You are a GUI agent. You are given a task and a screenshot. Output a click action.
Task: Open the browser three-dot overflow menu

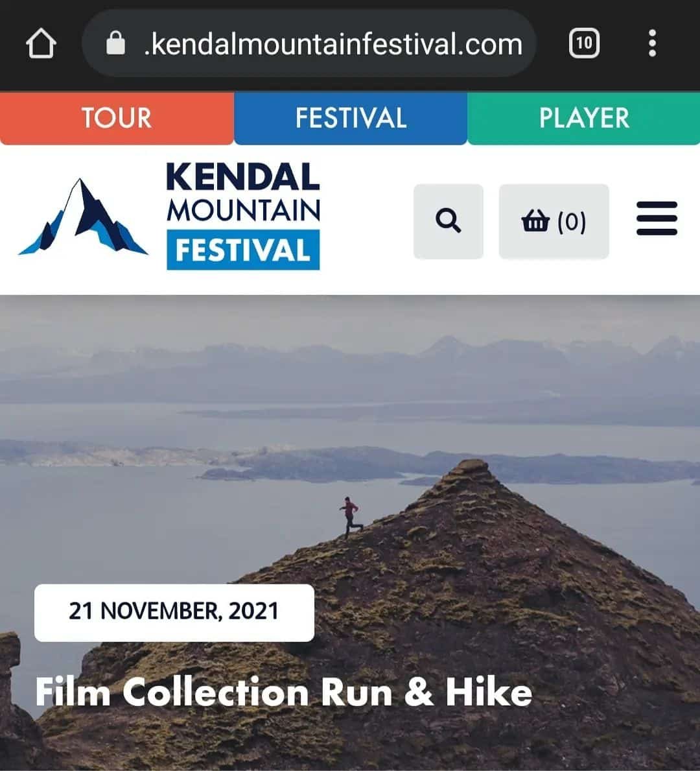[652, 43]
